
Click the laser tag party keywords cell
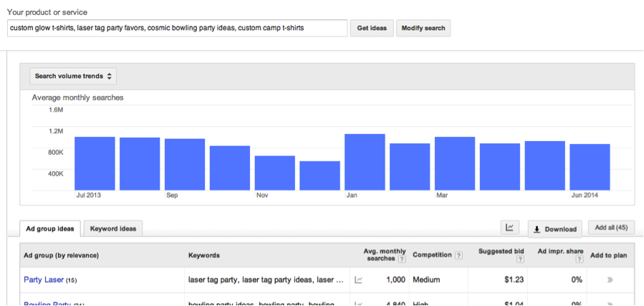(x=266, y=279)
